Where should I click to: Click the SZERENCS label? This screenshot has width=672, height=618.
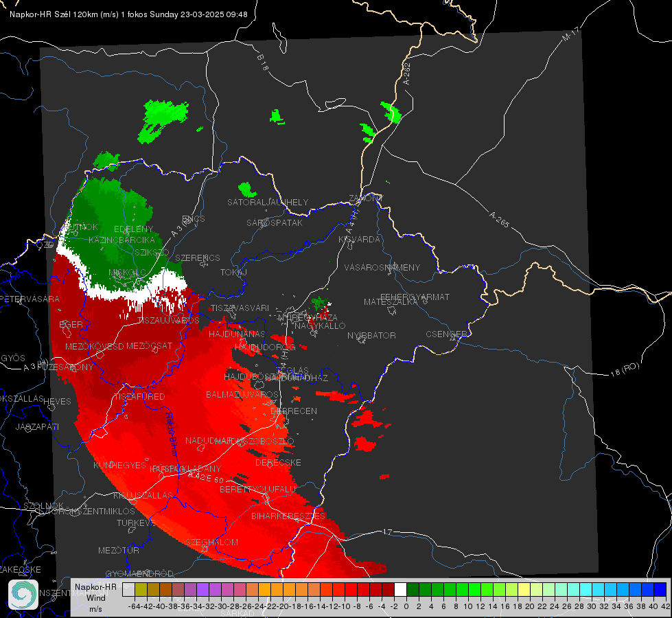point(198,257)
